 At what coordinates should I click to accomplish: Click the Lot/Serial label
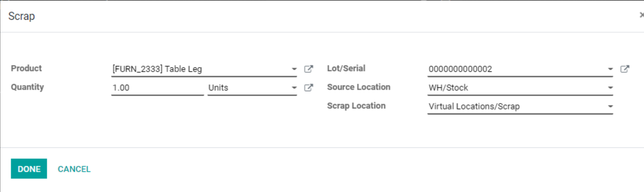346,68
